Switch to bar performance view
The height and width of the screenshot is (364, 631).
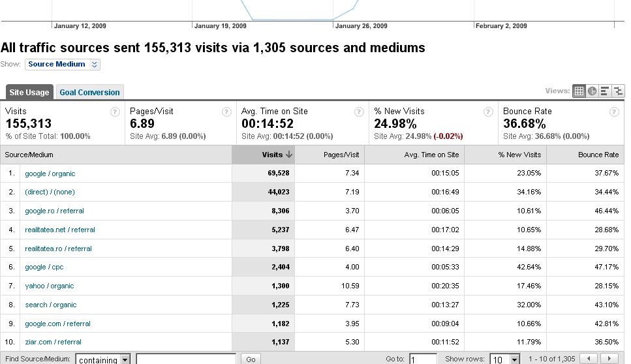605,91
